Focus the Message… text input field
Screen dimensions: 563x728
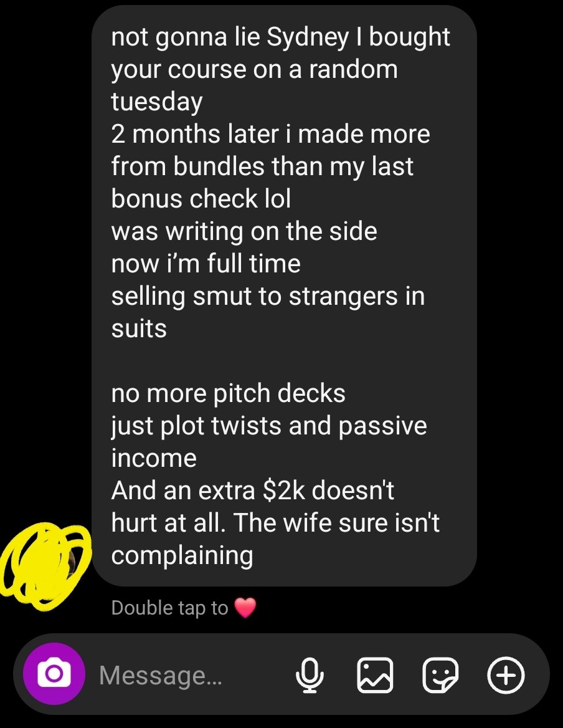tap(186, 675)
